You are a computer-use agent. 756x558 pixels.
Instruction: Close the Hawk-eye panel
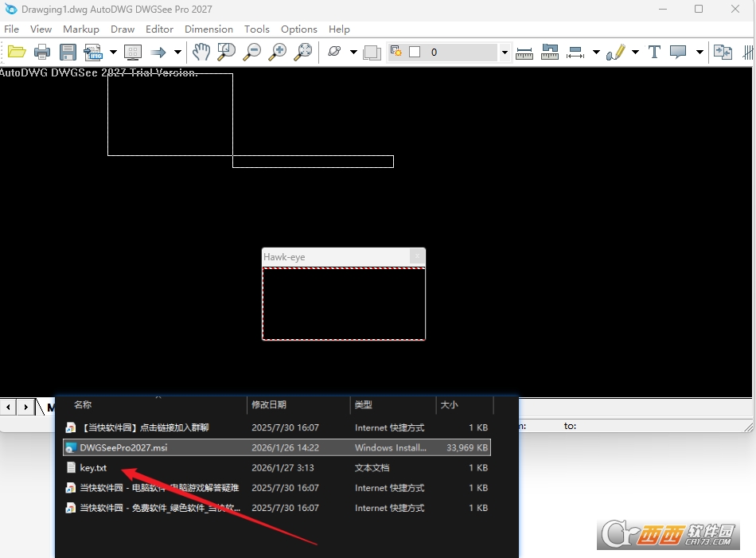(x=417, y=256)
